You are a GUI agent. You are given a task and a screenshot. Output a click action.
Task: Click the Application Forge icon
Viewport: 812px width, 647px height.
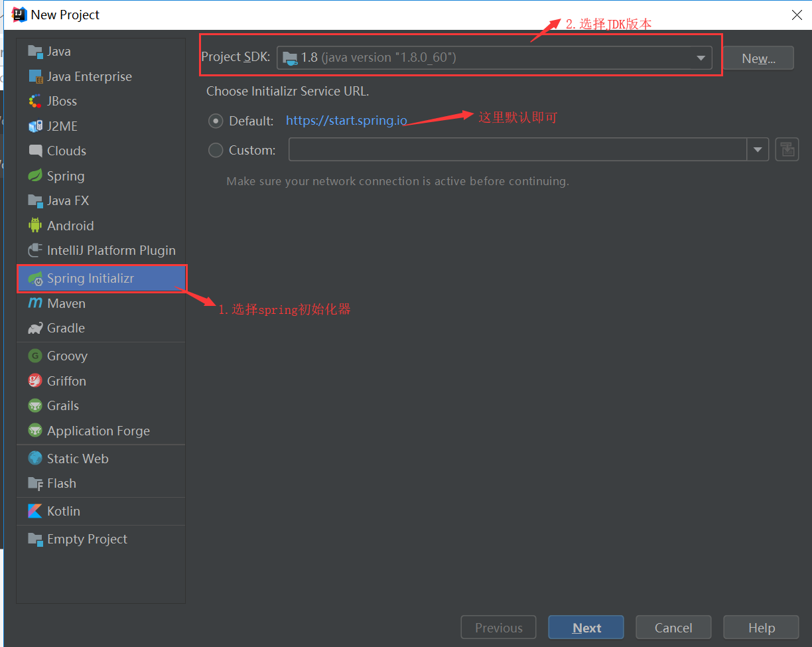(35, 431)
